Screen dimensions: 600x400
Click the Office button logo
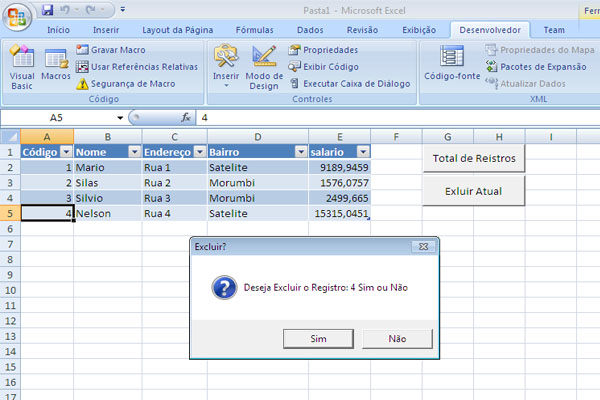(17, 17)
